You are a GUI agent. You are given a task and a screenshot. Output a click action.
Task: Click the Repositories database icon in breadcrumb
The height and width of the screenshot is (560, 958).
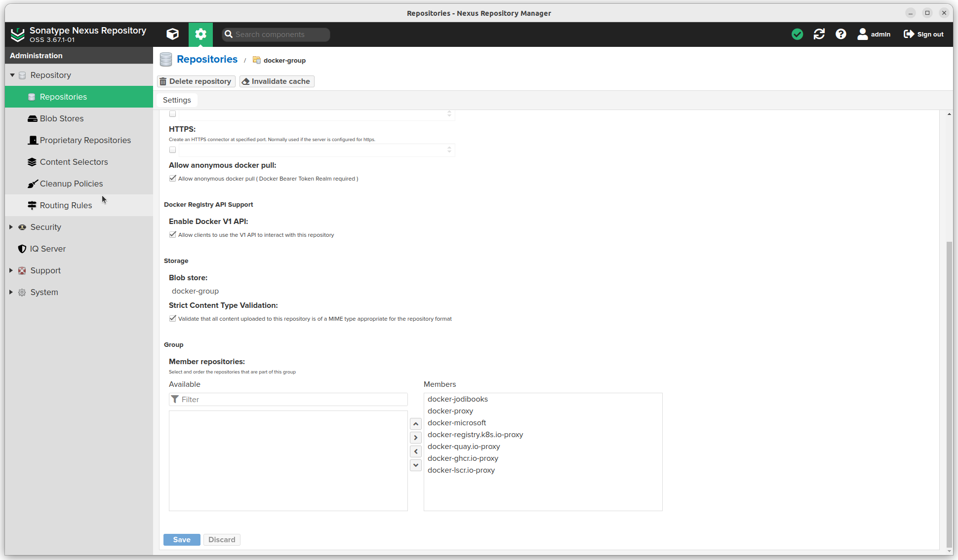point(166,60)
